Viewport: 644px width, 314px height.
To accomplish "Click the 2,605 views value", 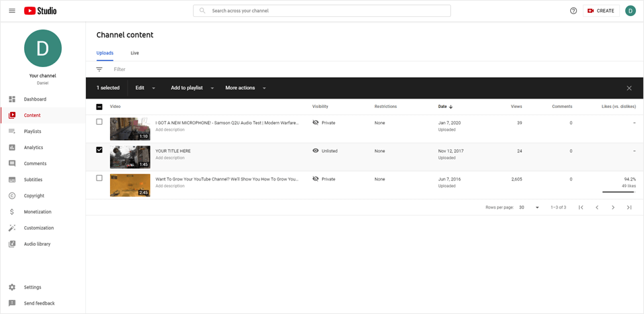I will (x=516, y=179).
